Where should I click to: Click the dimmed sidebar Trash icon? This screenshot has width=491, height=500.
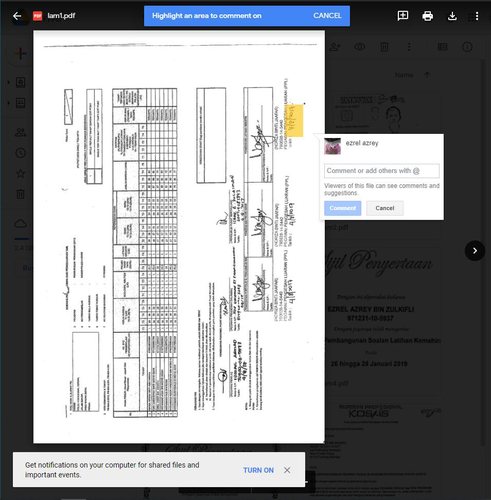click(x=21, y=194)
